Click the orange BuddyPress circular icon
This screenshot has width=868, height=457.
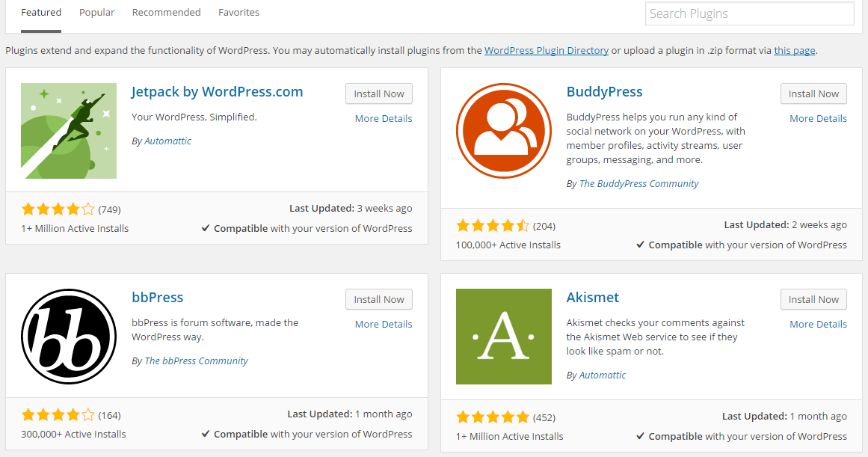click(503, 130)
